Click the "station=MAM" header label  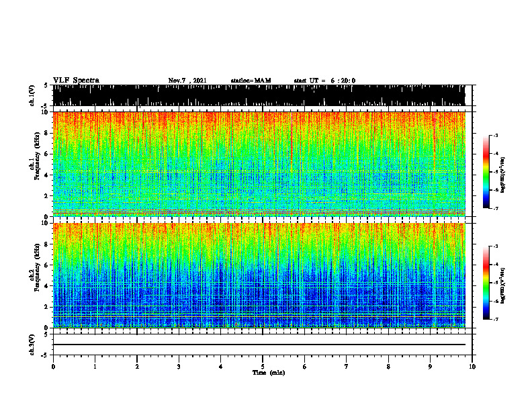(251, 81)
